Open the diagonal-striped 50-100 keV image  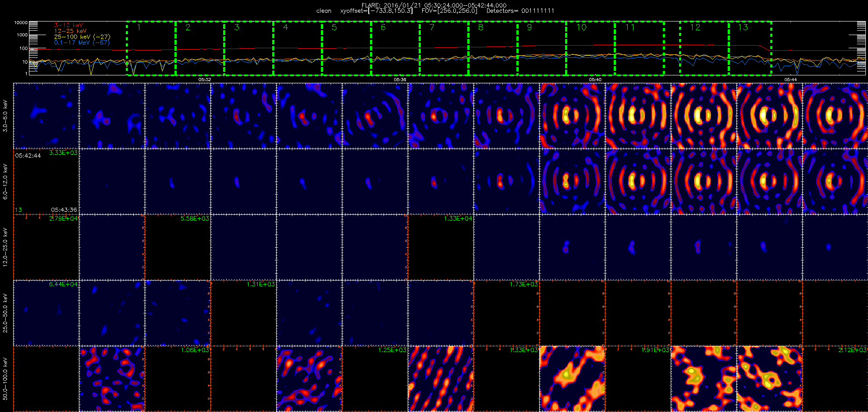(x=441, y=379)
